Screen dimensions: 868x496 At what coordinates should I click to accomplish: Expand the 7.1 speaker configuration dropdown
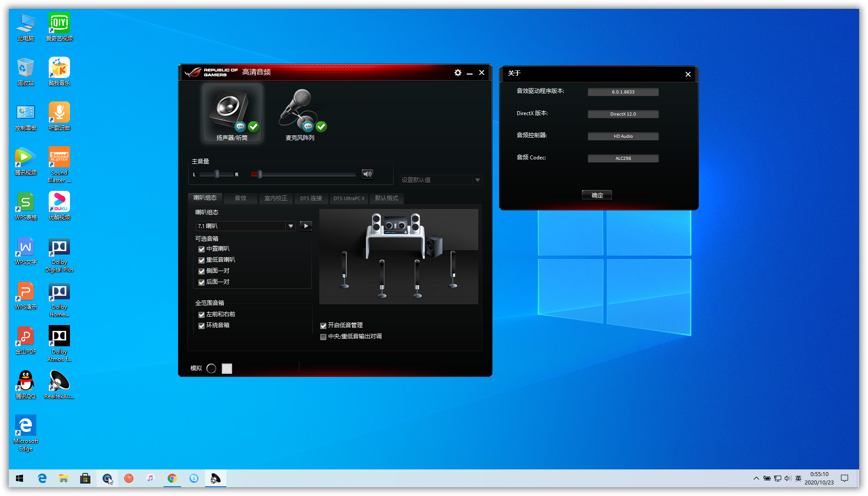click(291, 226)
